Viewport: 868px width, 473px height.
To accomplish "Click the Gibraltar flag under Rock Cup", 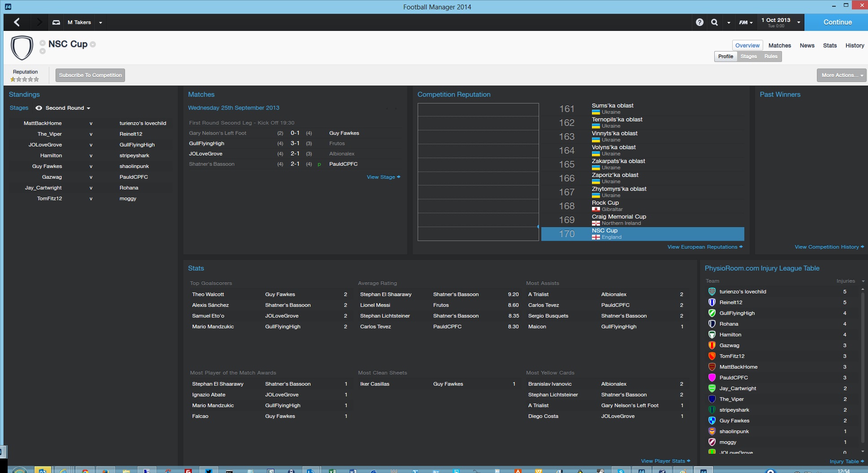I will [596, 210].
